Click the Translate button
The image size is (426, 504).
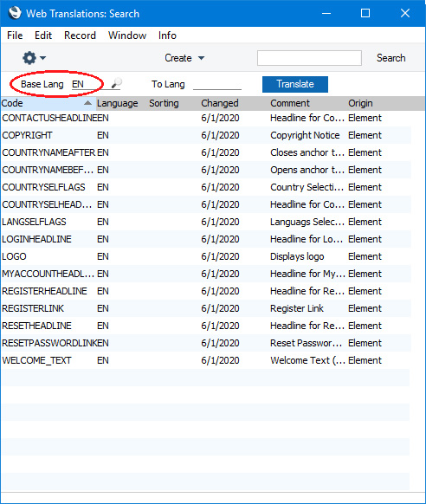click(x=295, y=84)
